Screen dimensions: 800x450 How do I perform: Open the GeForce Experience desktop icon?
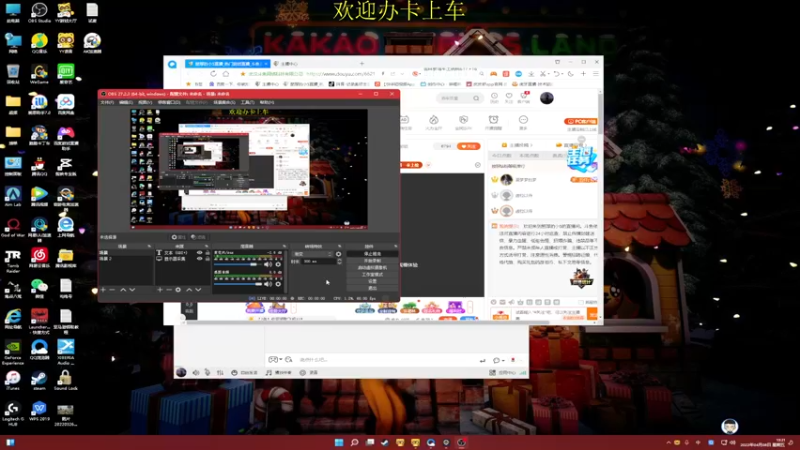13,353
